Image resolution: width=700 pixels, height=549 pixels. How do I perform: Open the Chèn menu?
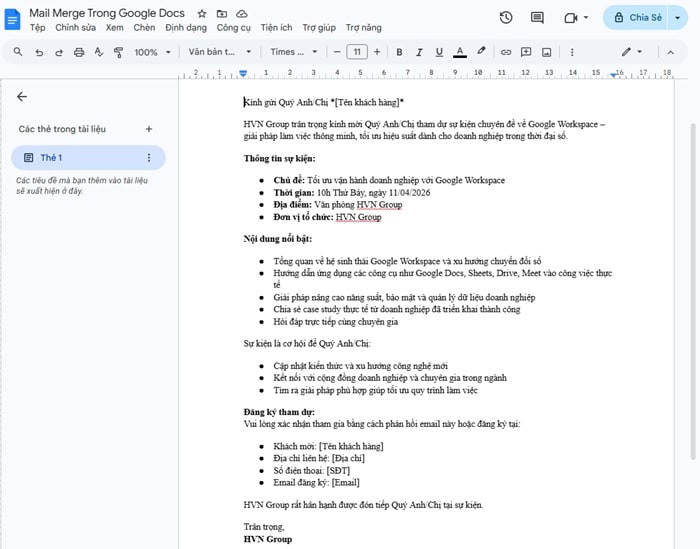click(144, 28)
